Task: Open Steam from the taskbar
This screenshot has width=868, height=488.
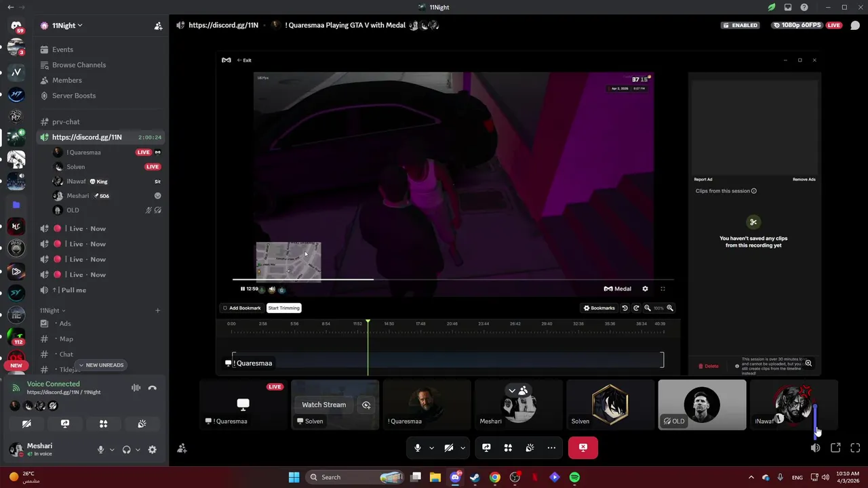Action: pos(475,477)
